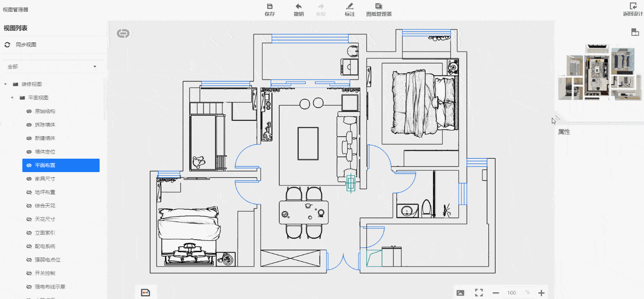Select the 强电布线示意 view text
The width and height of the screenshot is (644, 299).
click(x=50, y=286)
